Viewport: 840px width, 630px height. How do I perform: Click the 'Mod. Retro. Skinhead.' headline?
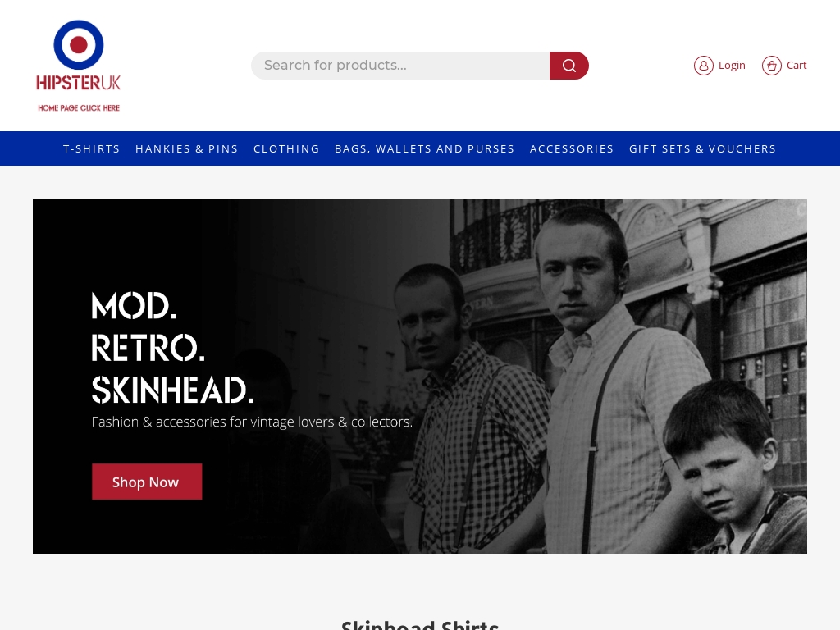point(172,348)
